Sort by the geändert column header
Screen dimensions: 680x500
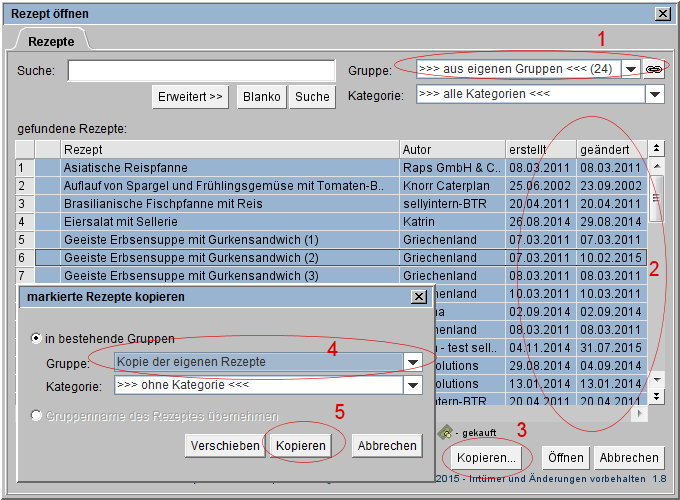tap(611, 150)
